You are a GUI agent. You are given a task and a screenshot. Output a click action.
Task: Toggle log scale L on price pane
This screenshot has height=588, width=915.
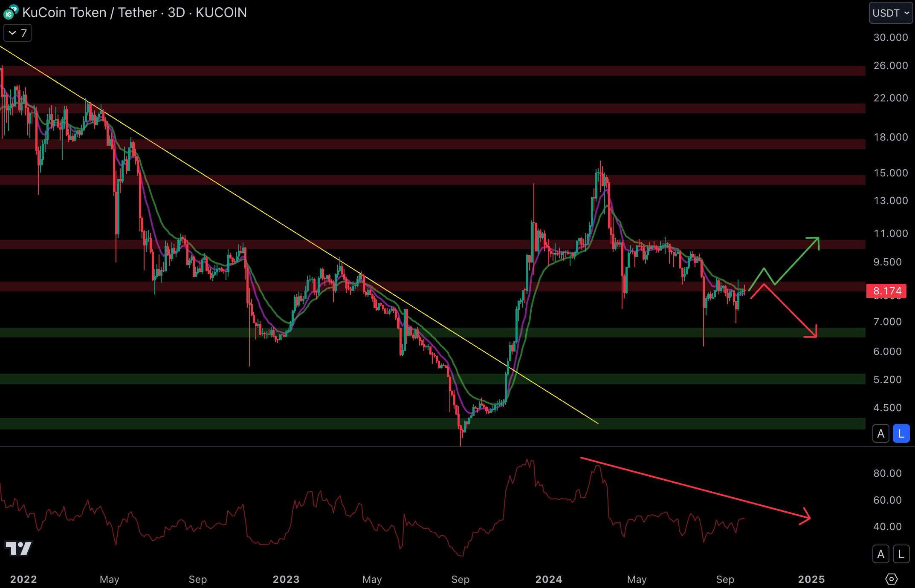[x=901, y=434]
